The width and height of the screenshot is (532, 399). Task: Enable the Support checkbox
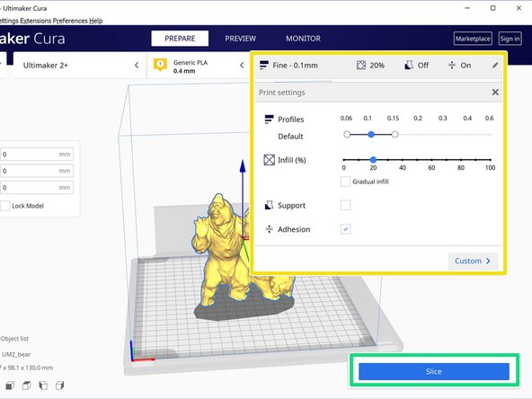pyautogui.click(x=345, y=205)
